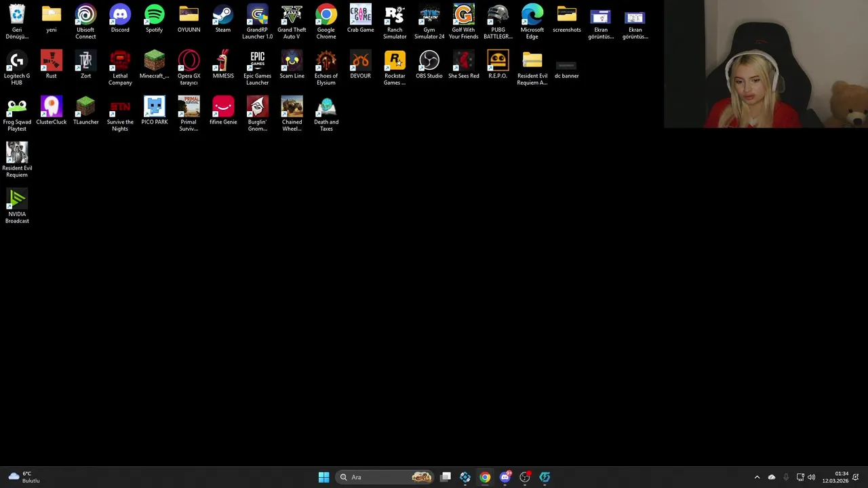Select the Rust game shortcut
The image size is (868, 488).
point(52,65)
